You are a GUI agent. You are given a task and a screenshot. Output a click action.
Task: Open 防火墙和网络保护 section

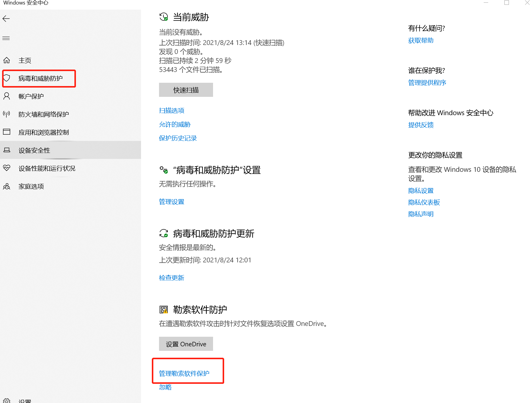point(44,114)
